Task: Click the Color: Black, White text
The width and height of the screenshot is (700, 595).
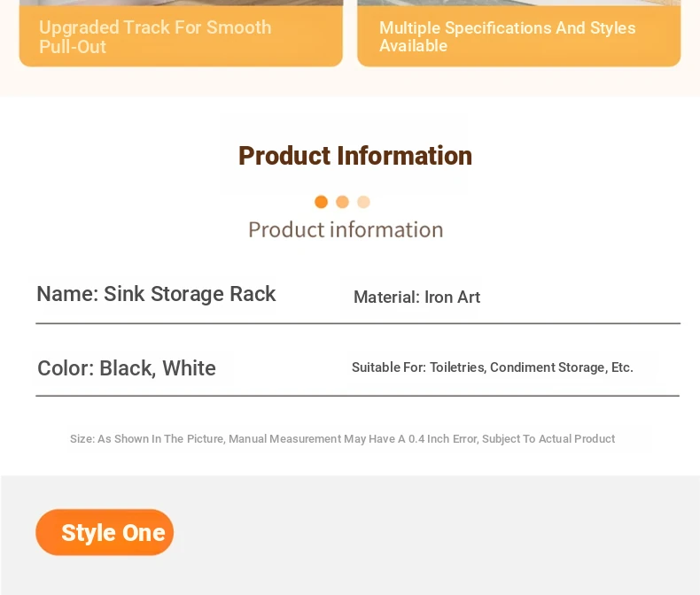Action: [127, 368]
